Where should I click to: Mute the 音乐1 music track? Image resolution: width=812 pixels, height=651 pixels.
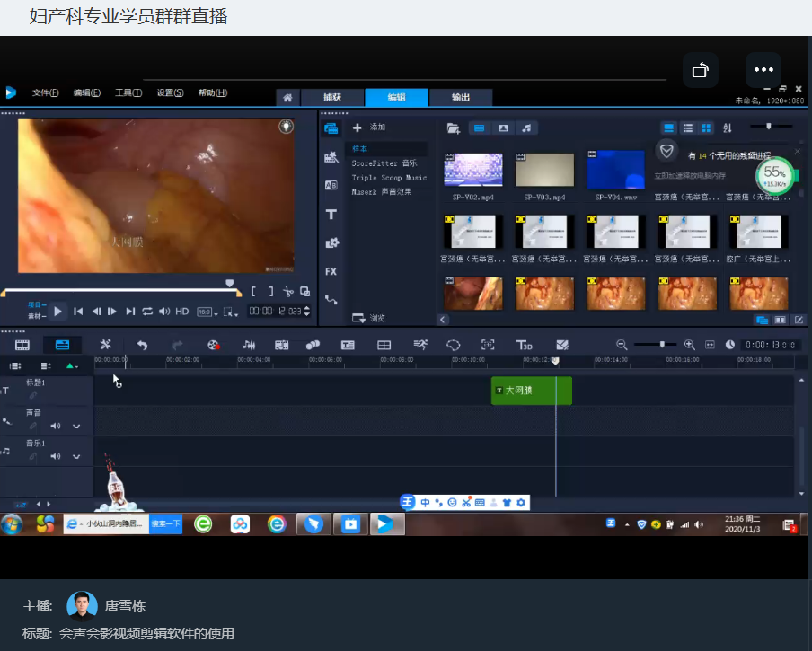point(56,456)
